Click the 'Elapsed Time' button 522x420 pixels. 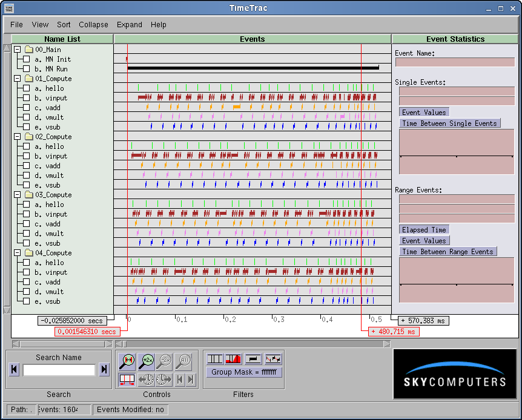(x=424, y=229)
